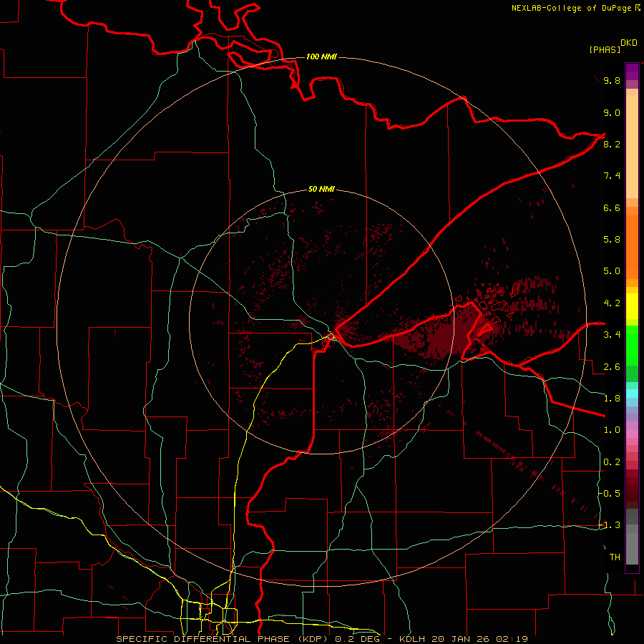Select the 50 NMI range ring label
The height and width of the screenshot is (644, 644).
point(321,189)
